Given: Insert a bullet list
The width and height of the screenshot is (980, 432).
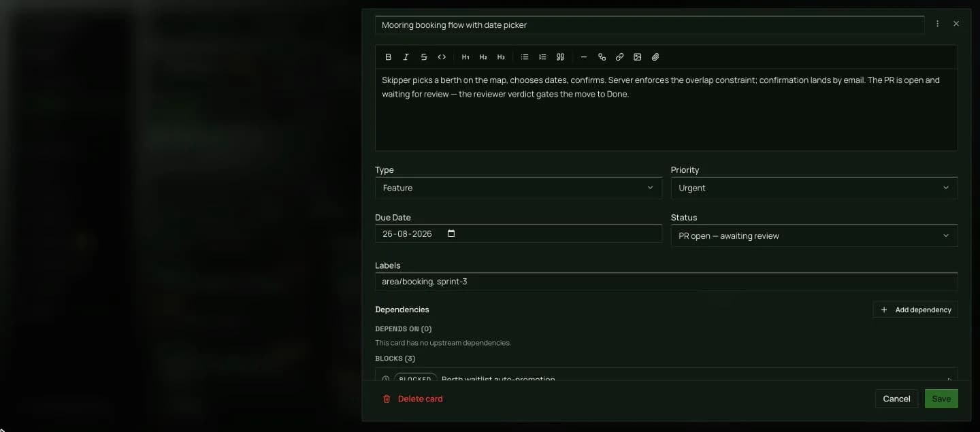Looking at the screenshot, I should pyautogui.click(x=525, y=57).
